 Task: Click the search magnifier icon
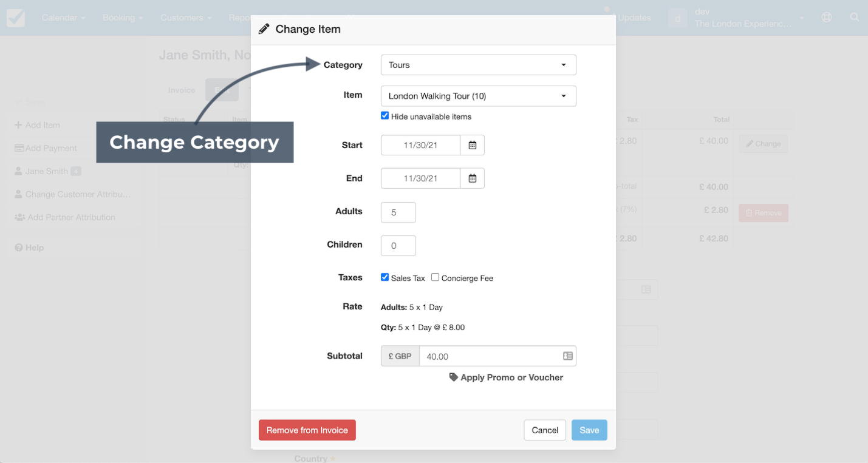pos(855,18)
